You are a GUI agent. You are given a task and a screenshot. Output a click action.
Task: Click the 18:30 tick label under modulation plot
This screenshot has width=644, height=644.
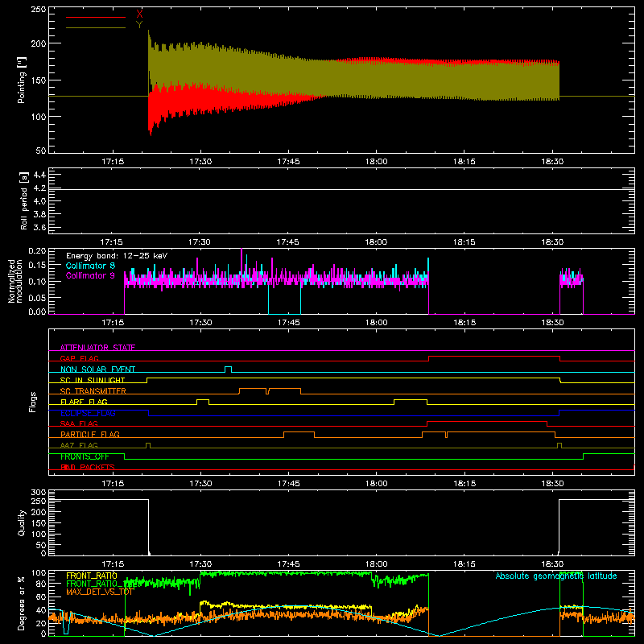click(552, 323)
